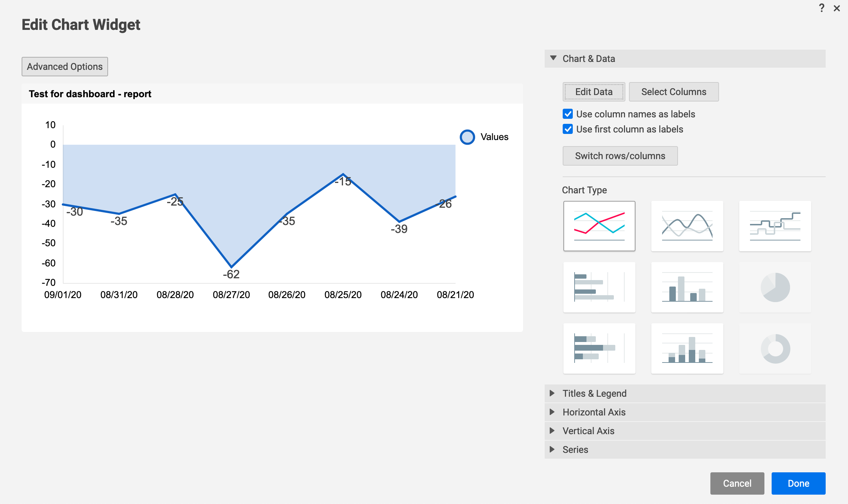Select the line chart type icon
The image size is (848, 504).
click(599, 226)
